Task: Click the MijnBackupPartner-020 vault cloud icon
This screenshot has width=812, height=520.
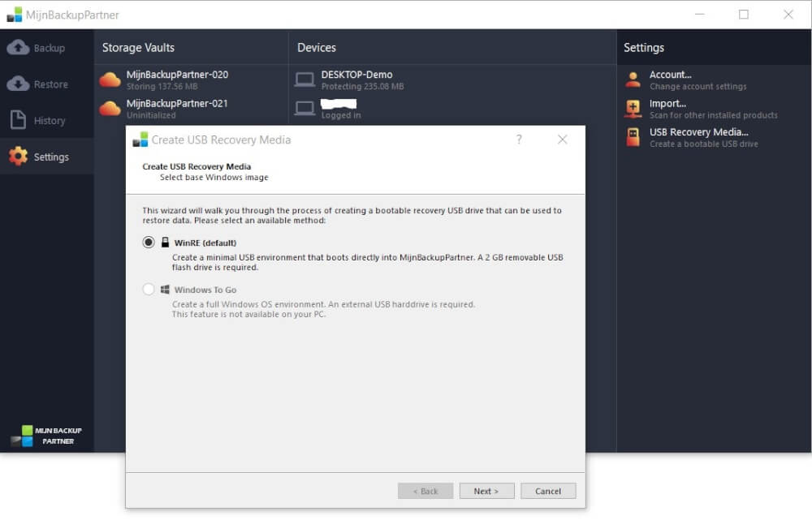Action: click(110, 80)
